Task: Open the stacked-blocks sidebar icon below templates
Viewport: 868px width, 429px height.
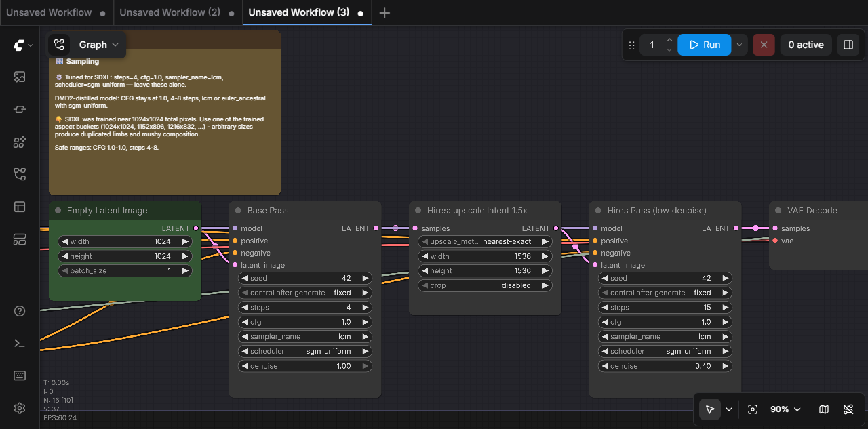Action: [20, 239]
